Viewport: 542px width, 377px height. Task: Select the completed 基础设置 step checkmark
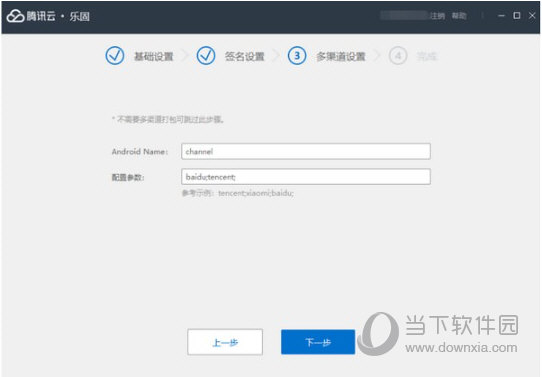tap(115, 56)
